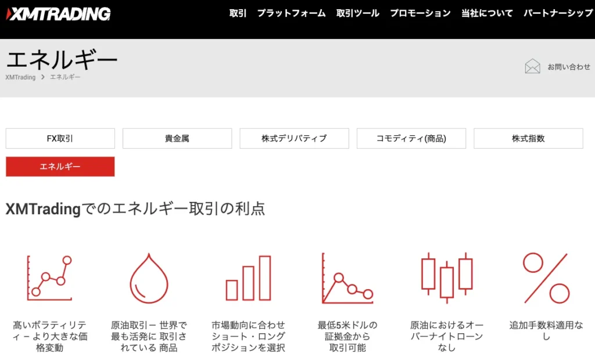
Task: Click the envelope contact icon
Action: coord(532,66)
